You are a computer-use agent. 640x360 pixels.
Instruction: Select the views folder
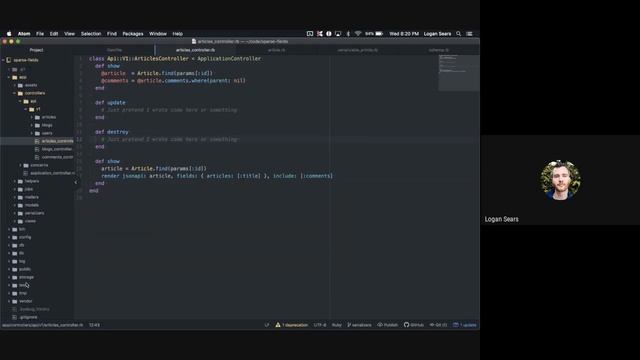30,221
